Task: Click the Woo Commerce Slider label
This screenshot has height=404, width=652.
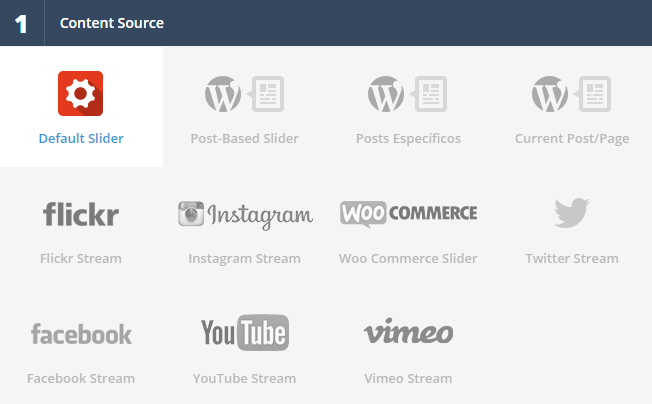Action: 408,259
